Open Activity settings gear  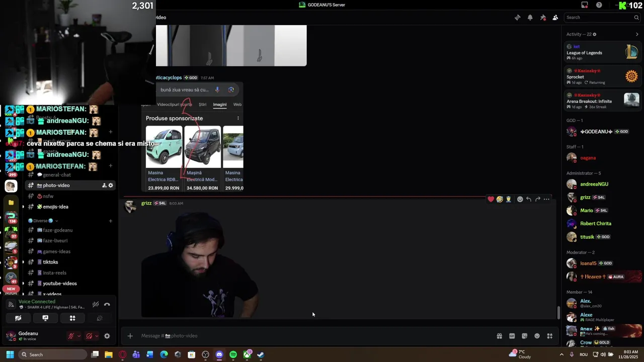(595, 34)
